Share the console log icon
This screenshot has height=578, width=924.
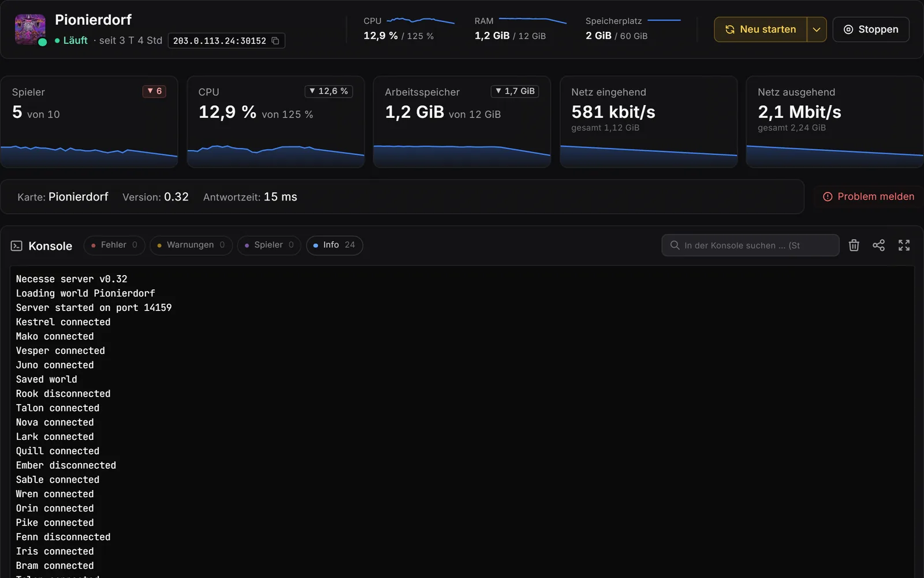pyautogui.click(x=878, y=245)
